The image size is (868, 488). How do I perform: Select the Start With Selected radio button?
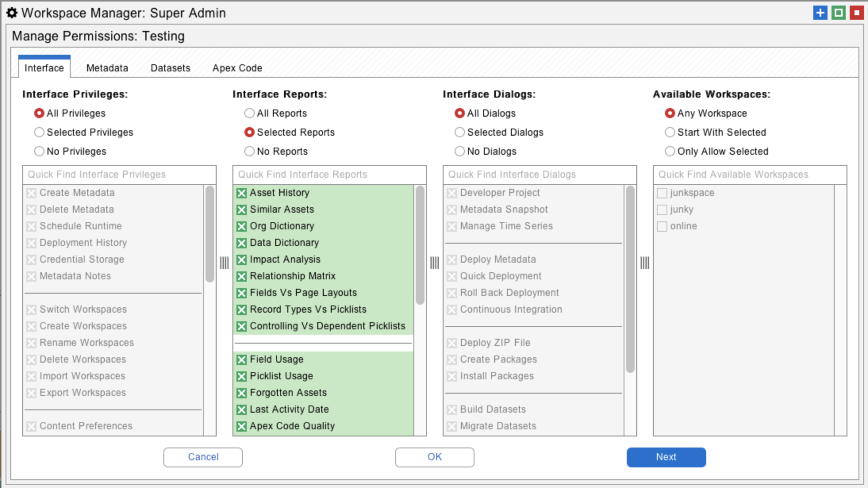tap(670, 133)
